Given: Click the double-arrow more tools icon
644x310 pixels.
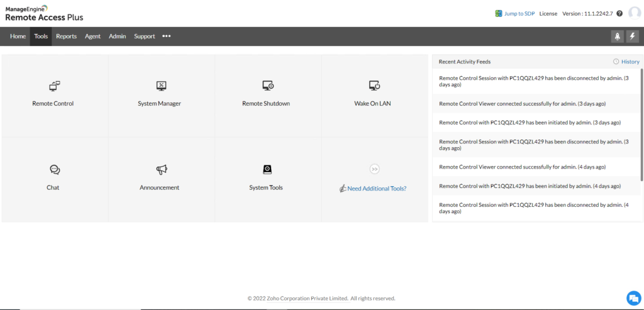Looking at the screenshot, I should coord(374,169).
